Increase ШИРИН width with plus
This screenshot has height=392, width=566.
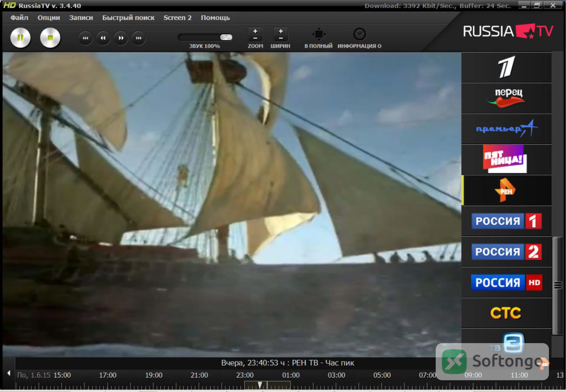point(281,31)
